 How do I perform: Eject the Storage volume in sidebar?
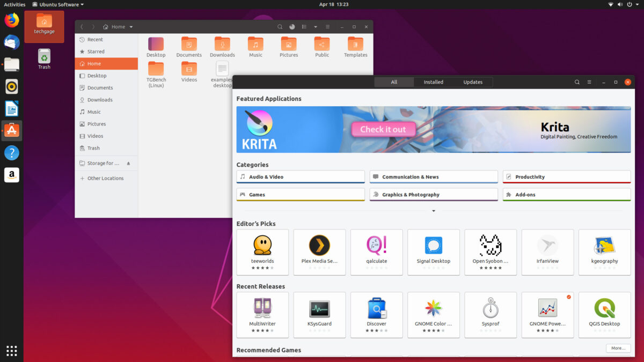point(128,163)
